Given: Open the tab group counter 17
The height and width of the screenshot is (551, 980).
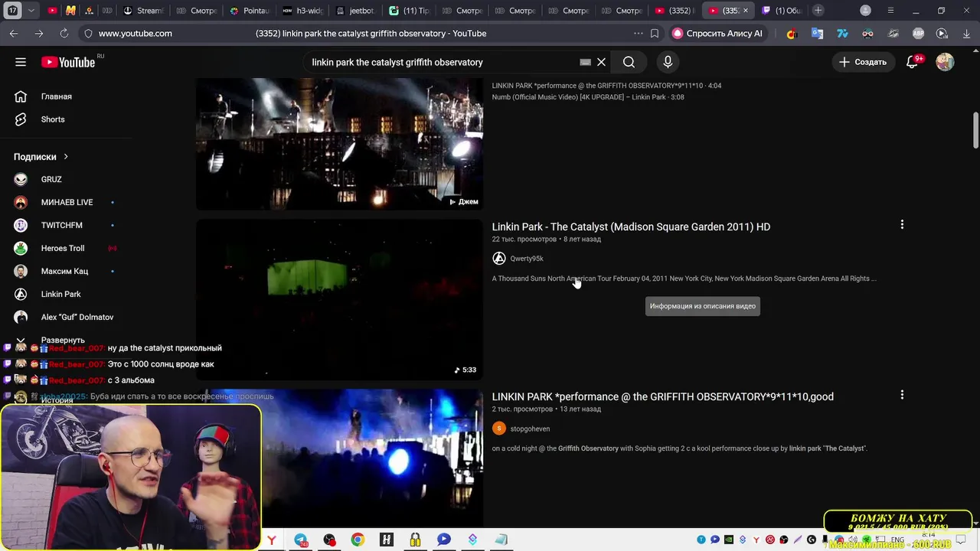Looking at the screenshot, I should point(13,11).
